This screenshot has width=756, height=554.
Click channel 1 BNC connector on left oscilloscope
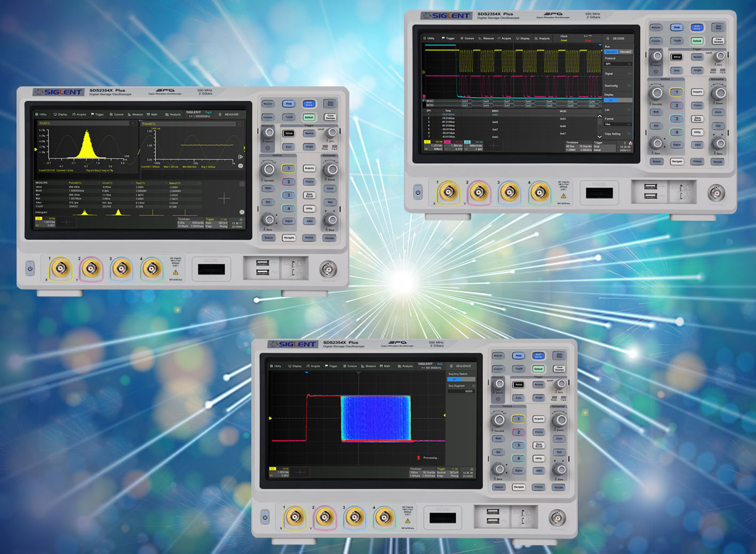tap(60, 268)
